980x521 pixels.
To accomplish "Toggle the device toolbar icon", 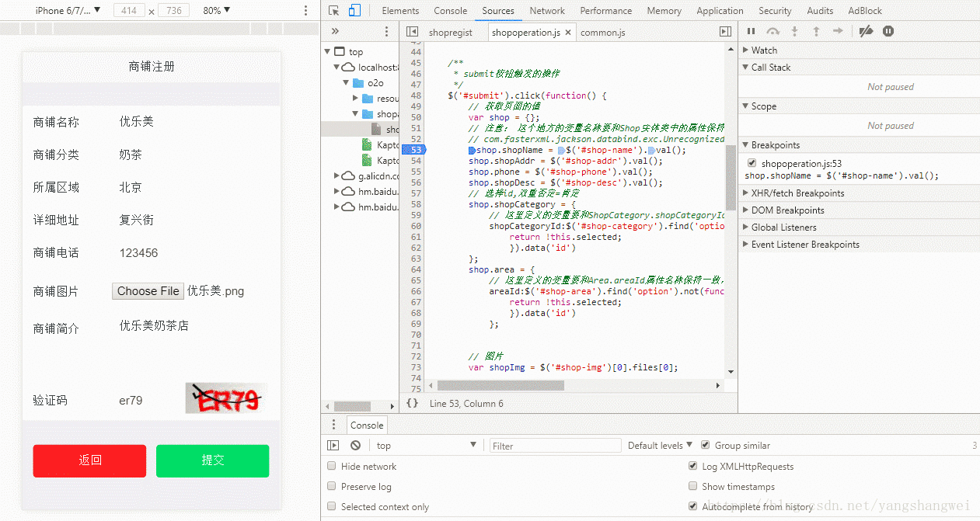I will [x=354, y=11].
